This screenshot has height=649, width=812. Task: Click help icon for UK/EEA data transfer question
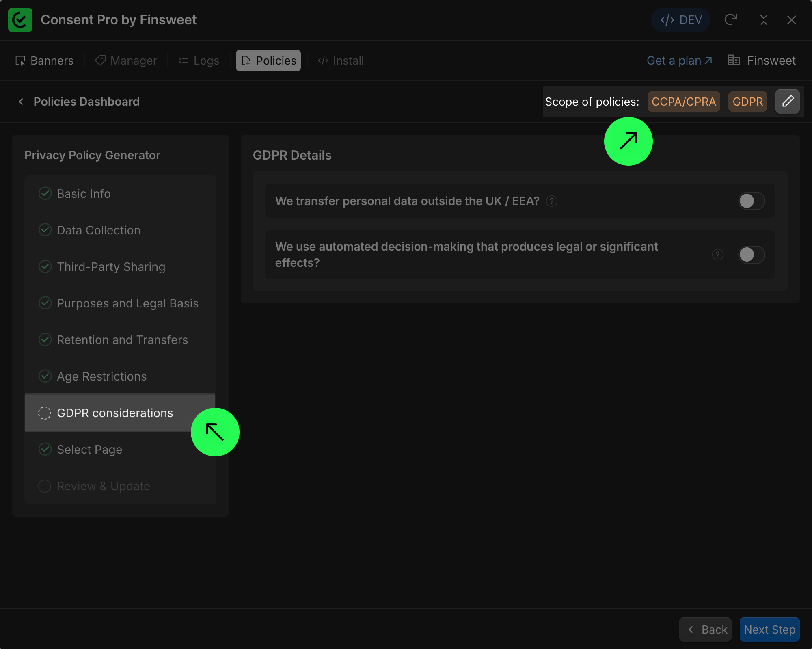pyautogui.click(x=552, y=201)
